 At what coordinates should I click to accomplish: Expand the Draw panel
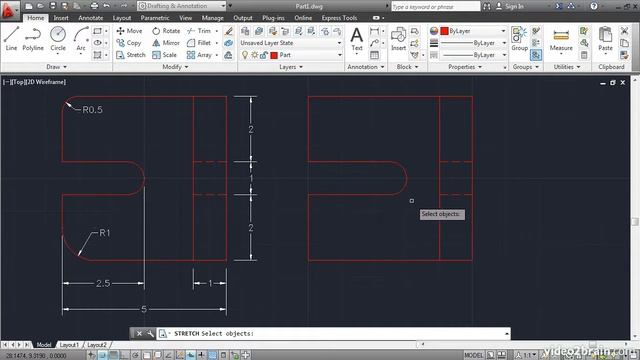56,67
